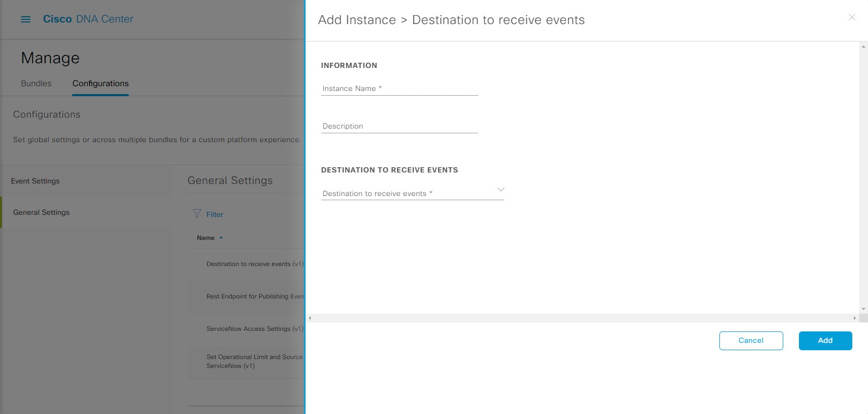The height and width of the screenshot is (414, 868).
Task: Click the horizontal scrollbar left arrow
Action: click(x=310, y=318)
